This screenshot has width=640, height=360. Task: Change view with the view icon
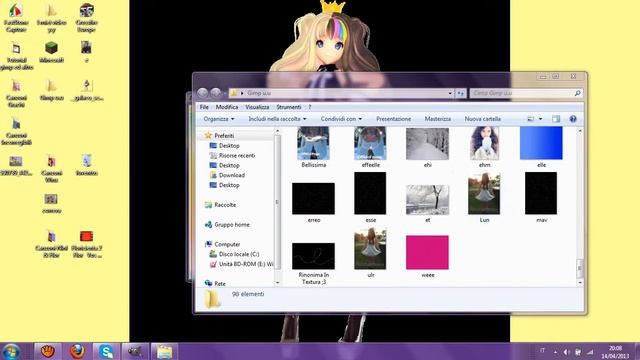[531, 119]
